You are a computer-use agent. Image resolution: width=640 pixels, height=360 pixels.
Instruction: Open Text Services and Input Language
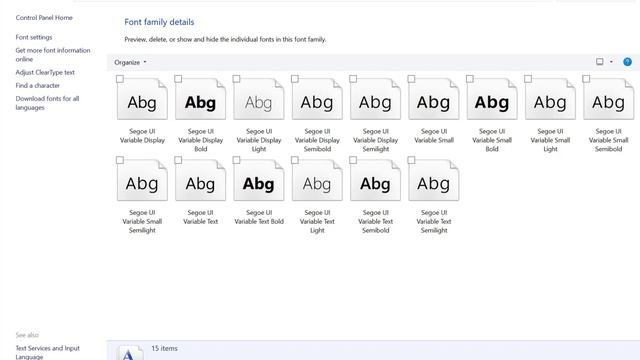(x=48, y=352)
